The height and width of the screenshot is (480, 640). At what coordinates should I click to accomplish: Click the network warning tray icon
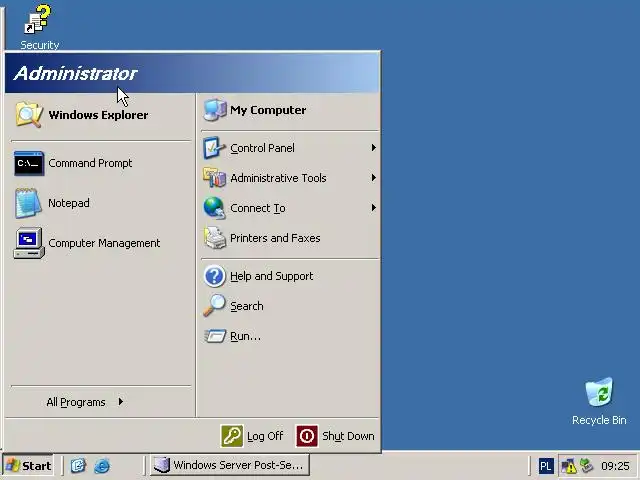[569, 466]
